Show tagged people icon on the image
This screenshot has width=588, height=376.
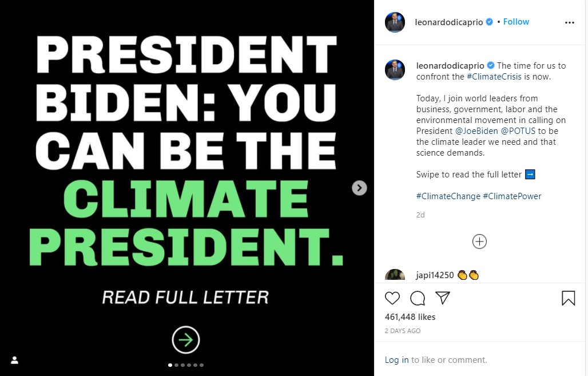click(x=15, y=360)
